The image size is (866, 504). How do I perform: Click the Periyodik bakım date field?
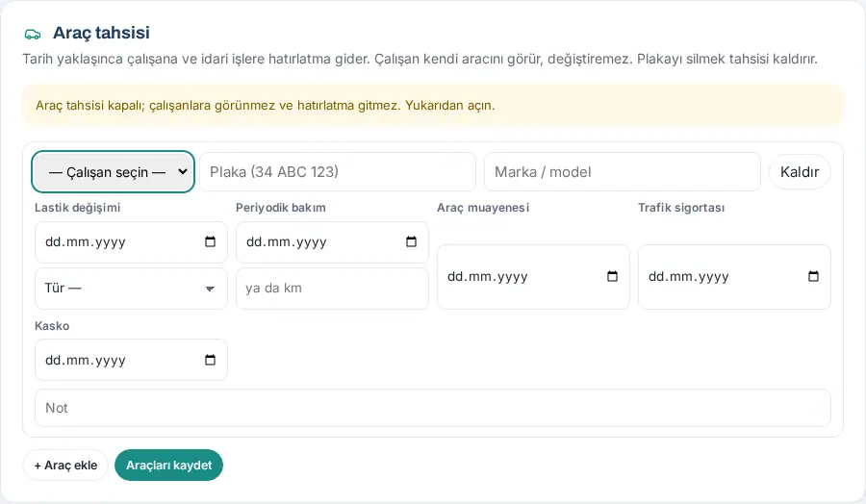[x=332, y=241]
